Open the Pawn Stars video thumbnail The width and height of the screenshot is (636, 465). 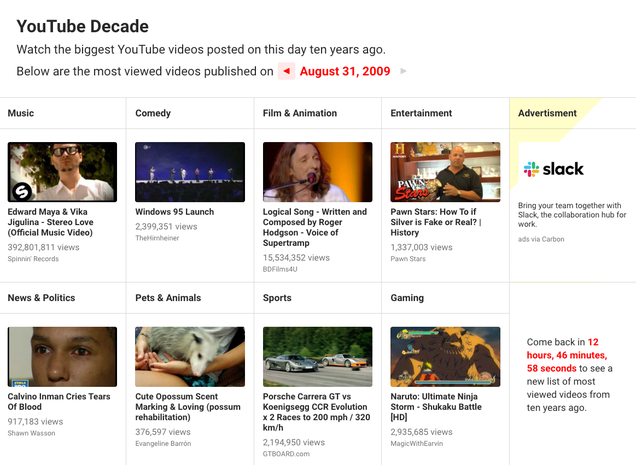coord(445,172)
